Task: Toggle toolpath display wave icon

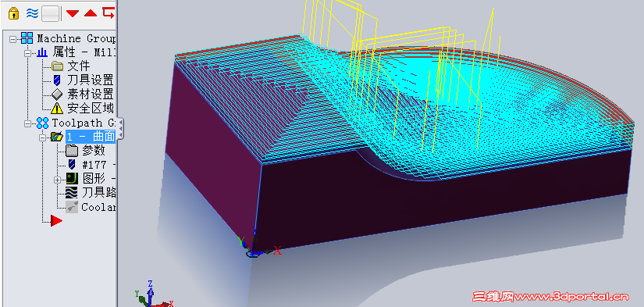Action: (x=32, y=13)
